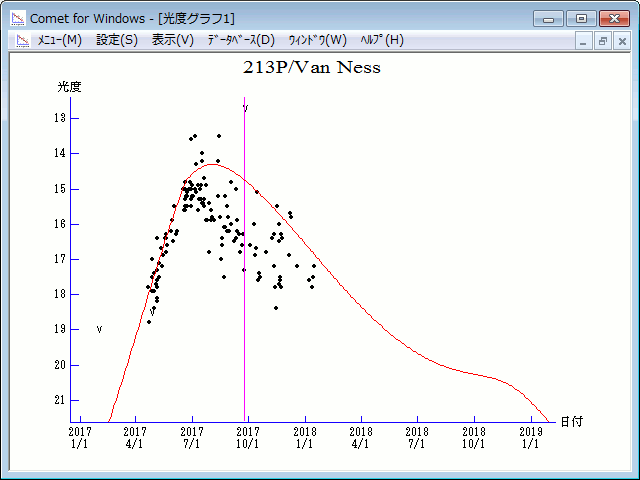
Task: Expand the 表示(V) view menu
Action: tap(173, 40)
